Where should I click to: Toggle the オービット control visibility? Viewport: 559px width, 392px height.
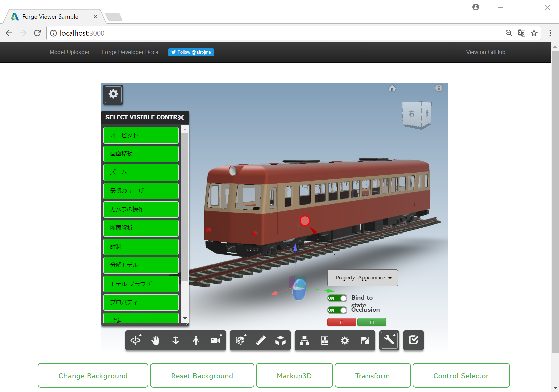tap(141, 135)
